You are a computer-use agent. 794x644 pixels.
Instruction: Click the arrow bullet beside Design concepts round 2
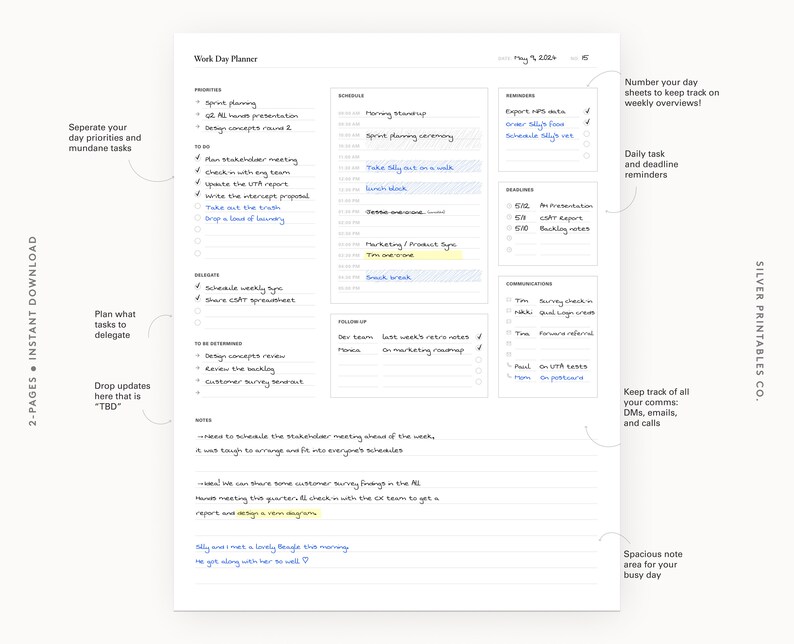197,127
